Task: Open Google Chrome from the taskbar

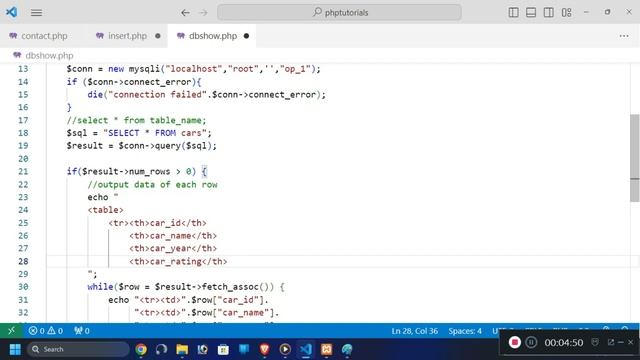Action: (x=141, y=349)
